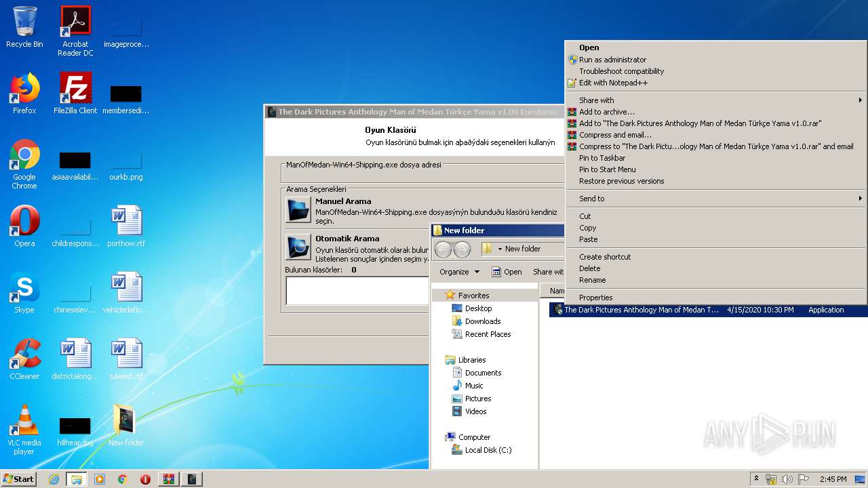868x488 pixels.
Task: Select Pin to Taskbar
Action: [x=716, y=158]
